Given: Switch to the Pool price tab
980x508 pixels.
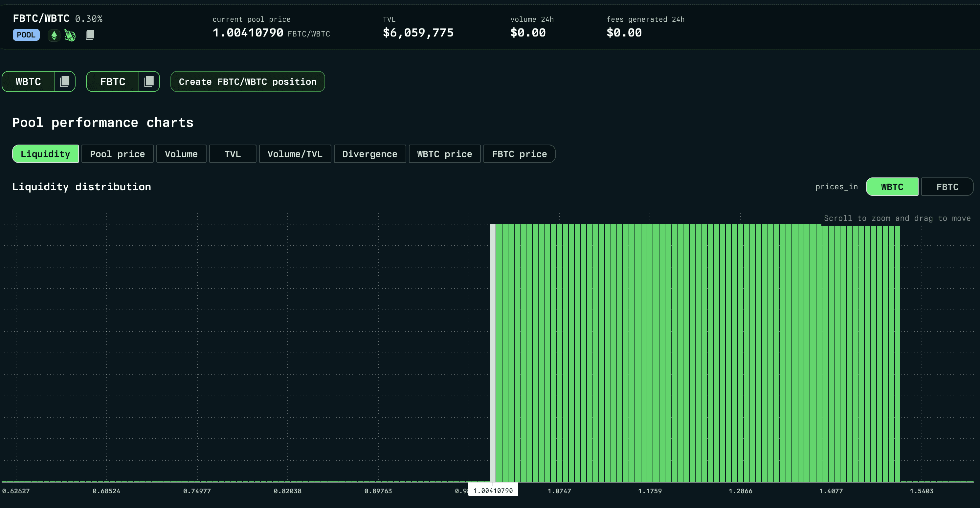Looking at the screenshot, I should pyautogui.click(x=117, y=154).
